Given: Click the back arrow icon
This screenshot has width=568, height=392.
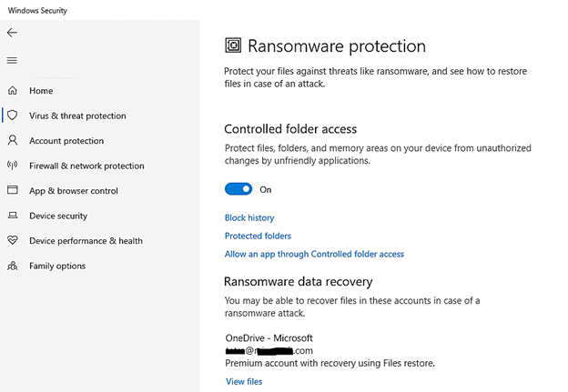Looking at the screenshot, I should point(12,33).
